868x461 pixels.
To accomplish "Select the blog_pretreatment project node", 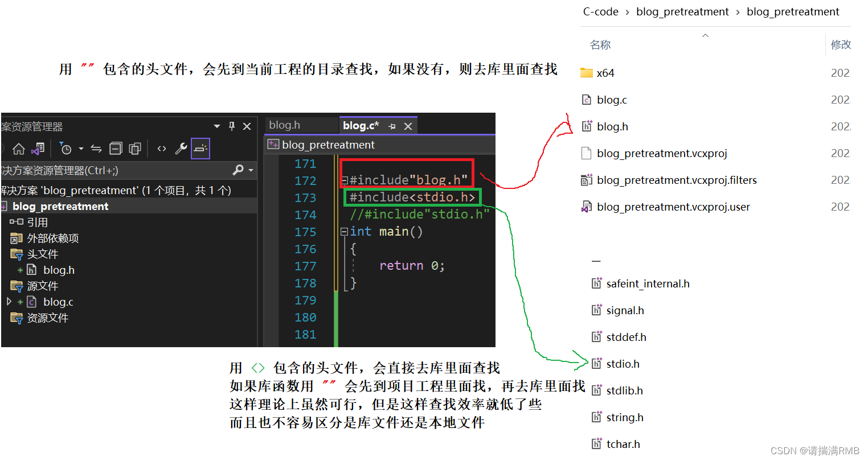I will (x=60, y=206).
